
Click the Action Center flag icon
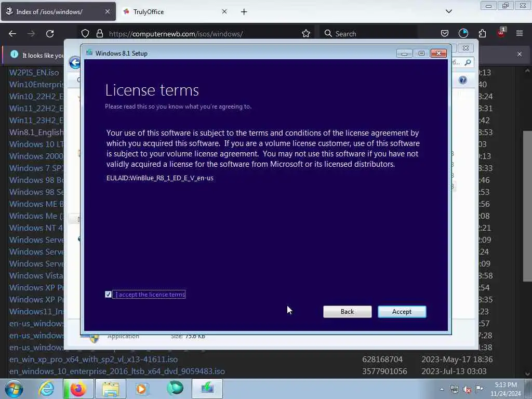479,389
